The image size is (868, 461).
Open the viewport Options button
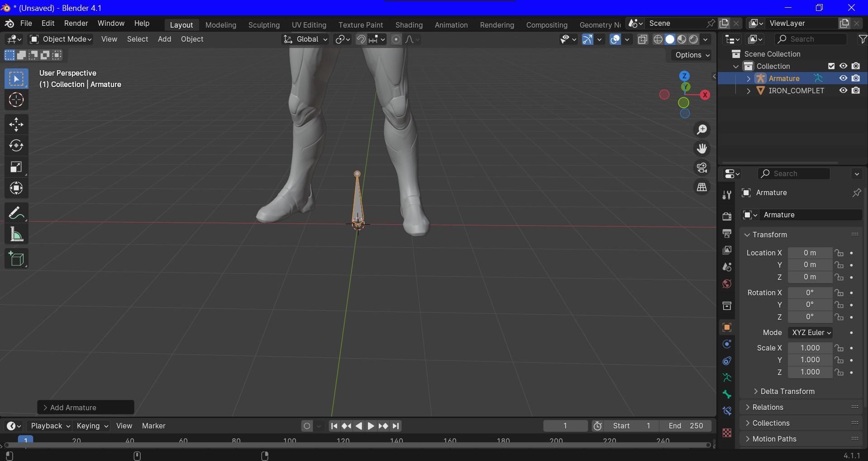click(691, 55)
